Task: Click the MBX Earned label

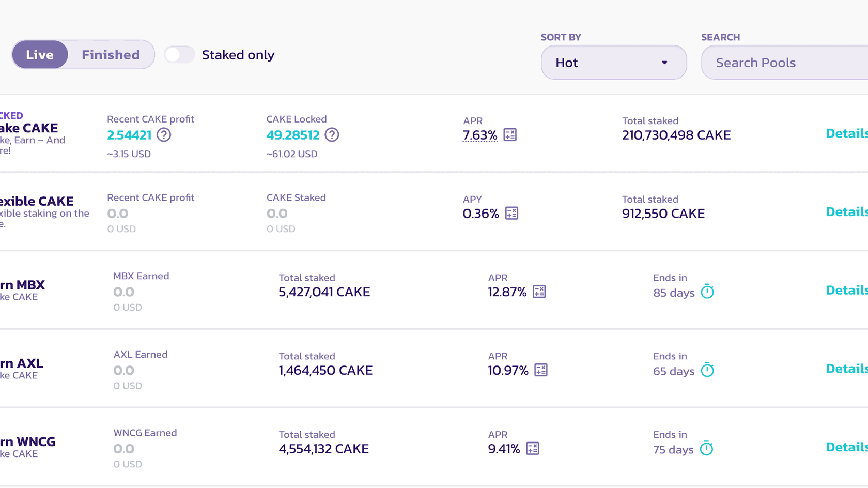Action: [141, 276]
